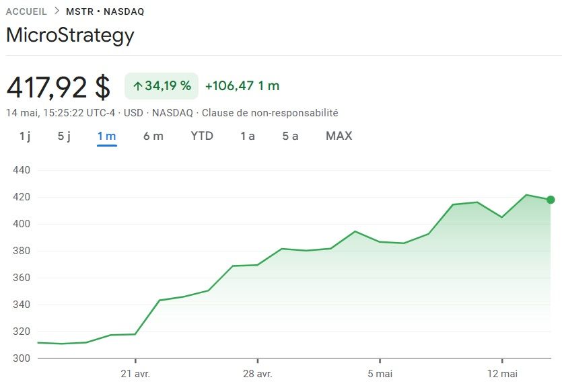Show the 6 m chart range
The height and width of the screenshot is (392, 562).
153,136
